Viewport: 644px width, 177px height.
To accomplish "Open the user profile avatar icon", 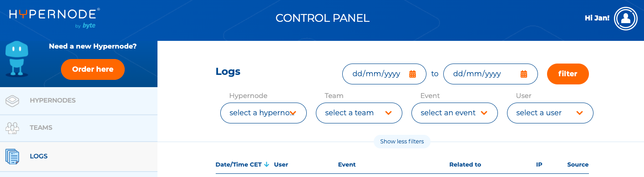I will point(626,18).
